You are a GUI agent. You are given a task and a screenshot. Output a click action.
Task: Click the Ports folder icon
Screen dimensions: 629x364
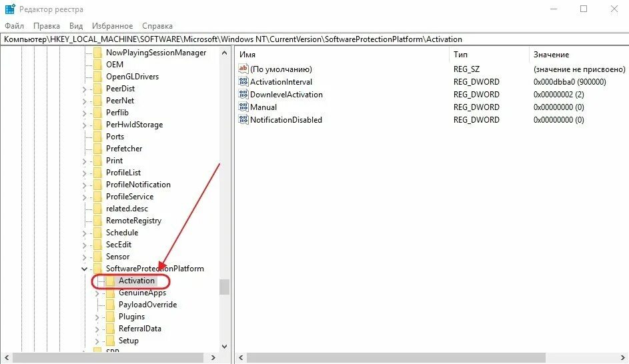point(97,137)
